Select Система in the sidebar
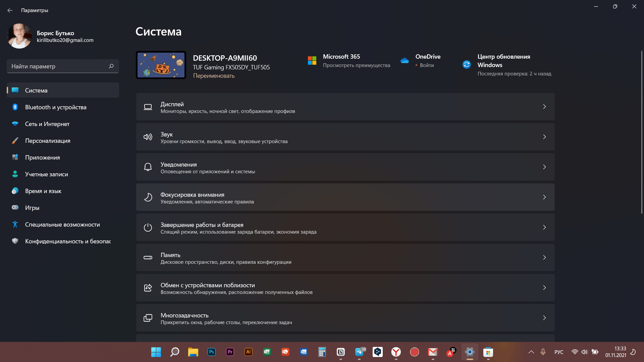 (x=63, y=90)
